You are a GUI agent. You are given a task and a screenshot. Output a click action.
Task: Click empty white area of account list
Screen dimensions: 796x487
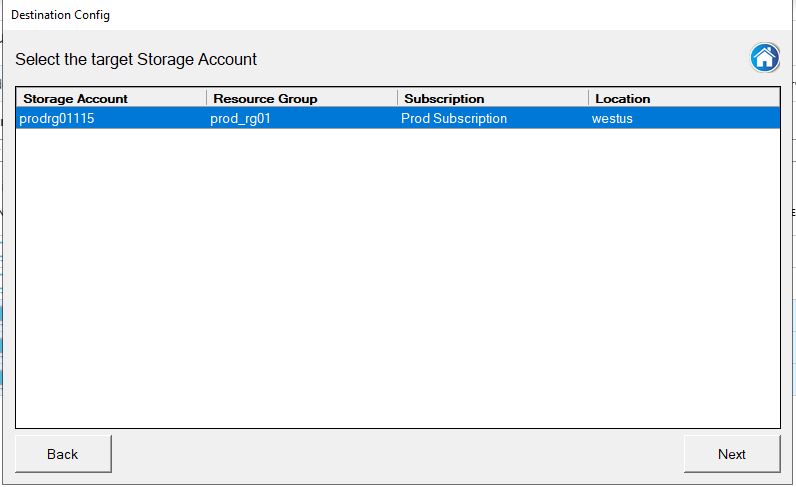[398, 277]
